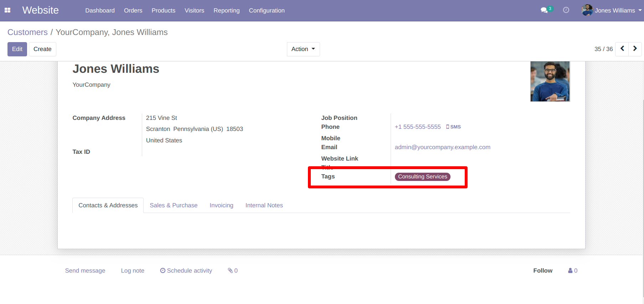Go to previous record arrow
644x304 pixels.
point(622,49)
